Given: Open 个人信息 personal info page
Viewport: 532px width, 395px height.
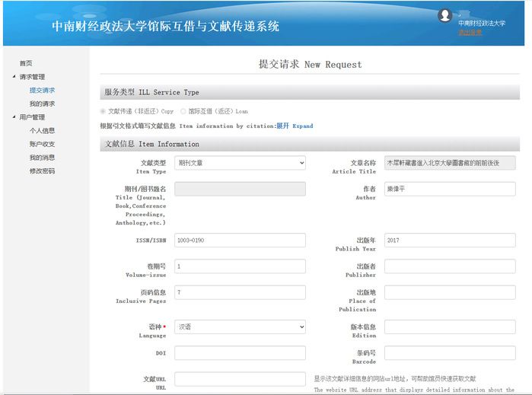Looking at the screenshot, I should 42,131.
